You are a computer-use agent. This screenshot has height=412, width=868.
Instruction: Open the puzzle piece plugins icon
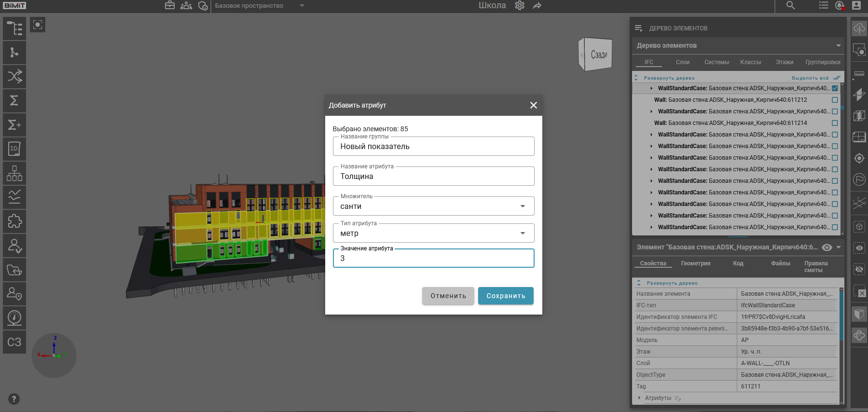coord(14,221)
